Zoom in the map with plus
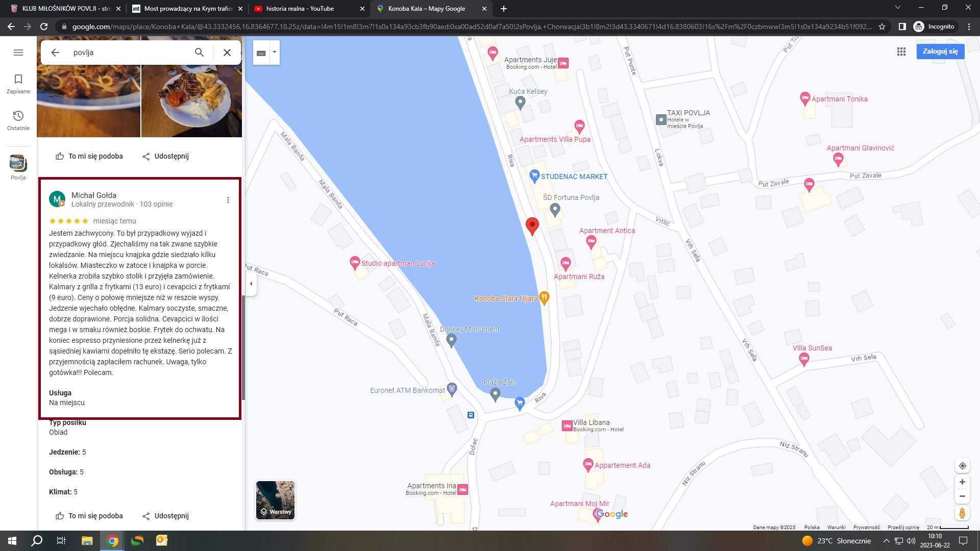 (962, 482)
